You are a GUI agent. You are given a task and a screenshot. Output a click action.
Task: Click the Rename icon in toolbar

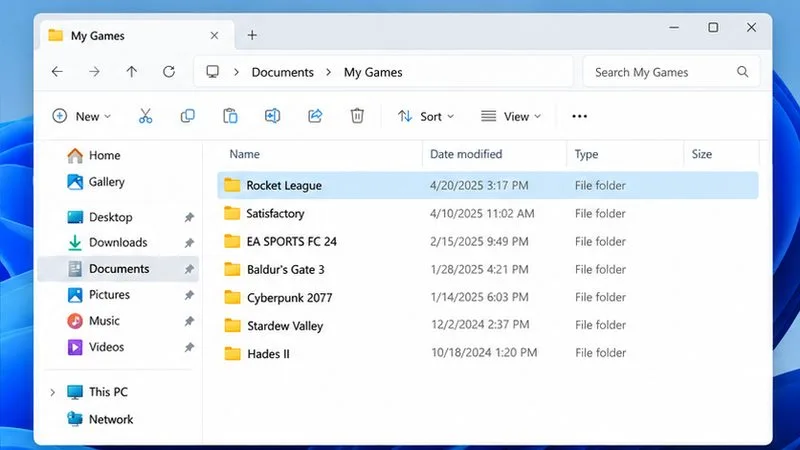click(x=272, y=116)
